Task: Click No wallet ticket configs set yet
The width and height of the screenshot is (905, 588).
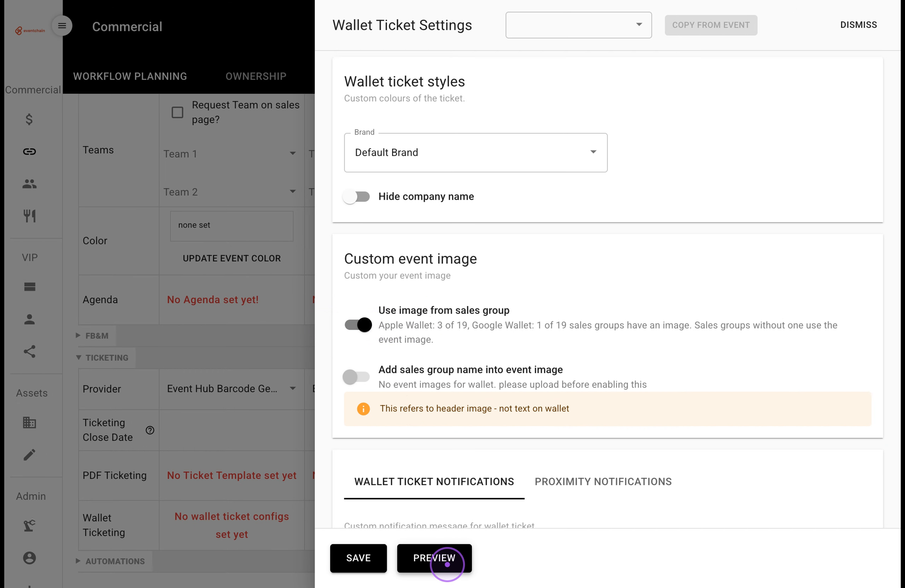Action: click(x=232, y=525)
